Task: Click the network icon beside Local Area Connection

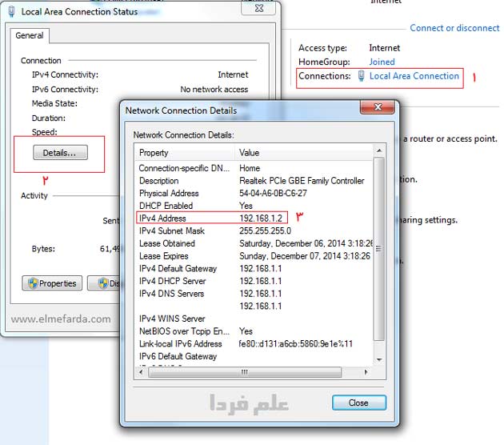Action: click(362, 76)
